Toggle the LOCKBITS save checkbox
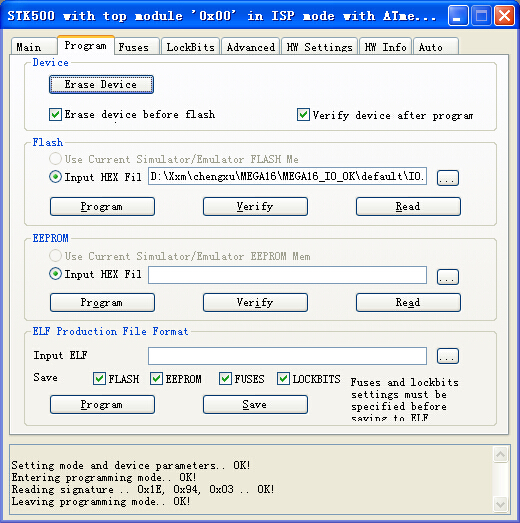This screenshot has height=523, width=520. pyautogui.click(x=283, y=379)
